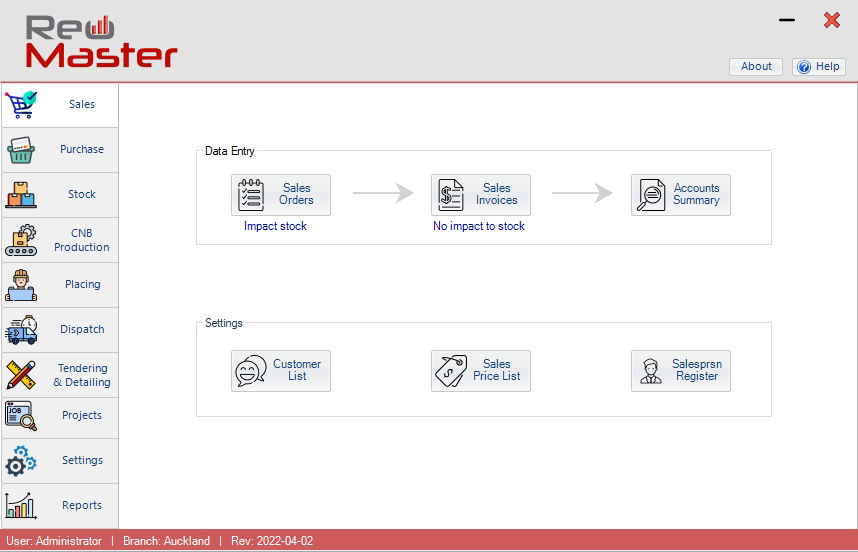
Task: Switch to the Purchase tab label
Action: (x=82, y=150)
